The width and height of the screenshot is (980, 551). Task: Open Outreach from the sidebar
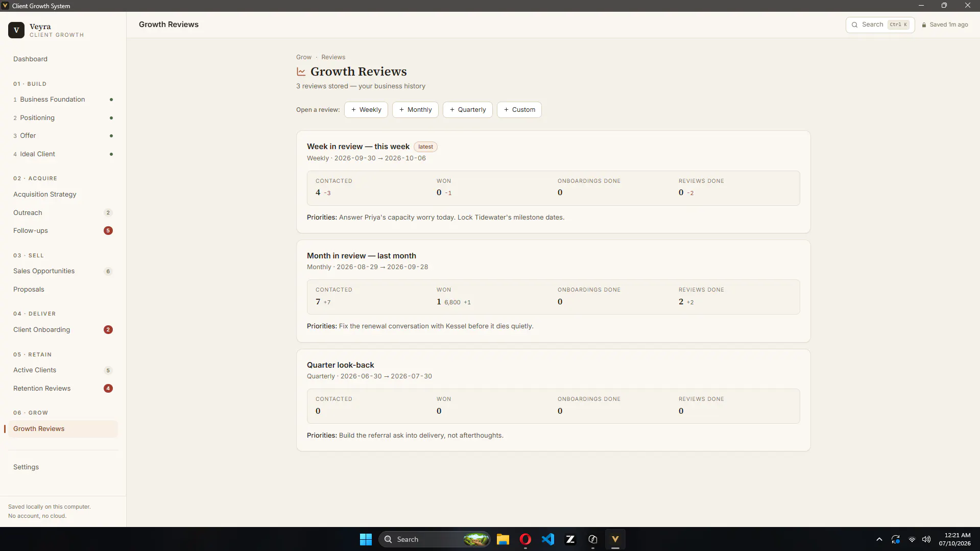pyautogui.click(x=63, y=213)
